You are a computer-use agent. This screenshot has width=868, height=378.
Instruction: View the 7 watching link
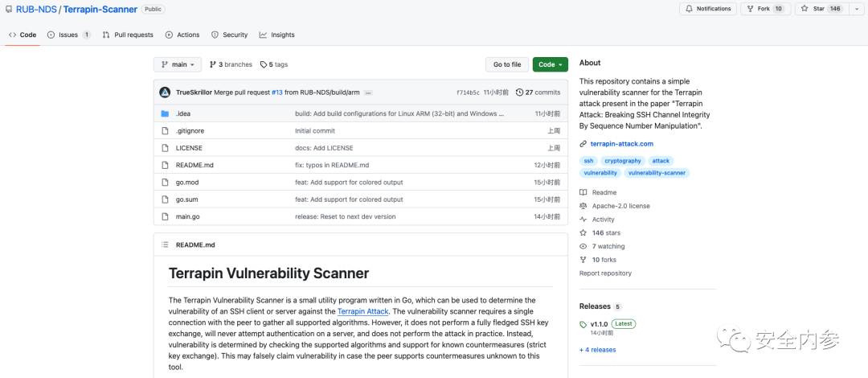coord(602,246)
